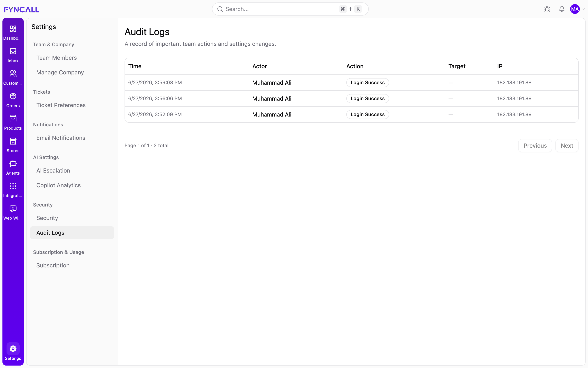Open the Products bag icon
Image resolution: width=588 pixels, height=368 pixels.
coord(13,119)
